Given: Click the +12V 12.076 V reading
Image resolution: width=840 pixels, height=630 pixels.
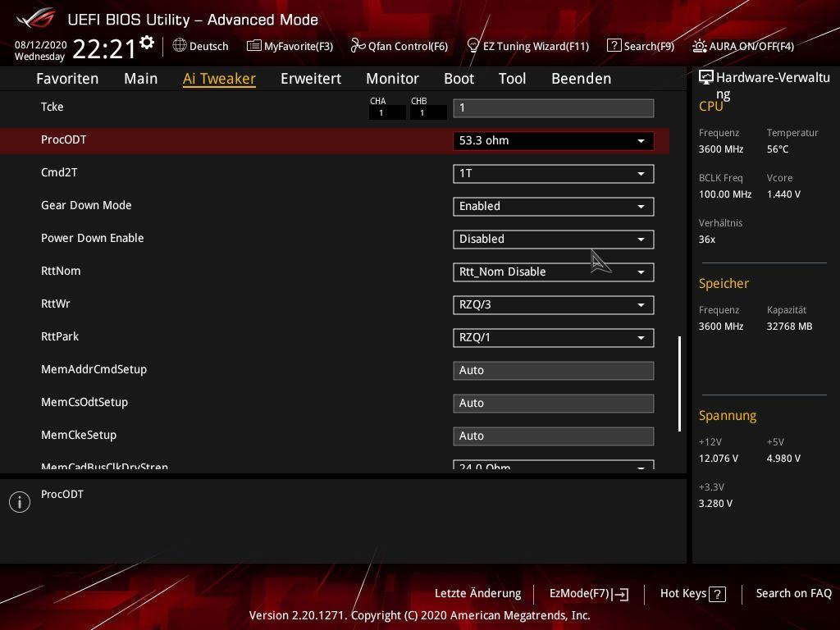Looking at the screenshot, I should [719, 459].
